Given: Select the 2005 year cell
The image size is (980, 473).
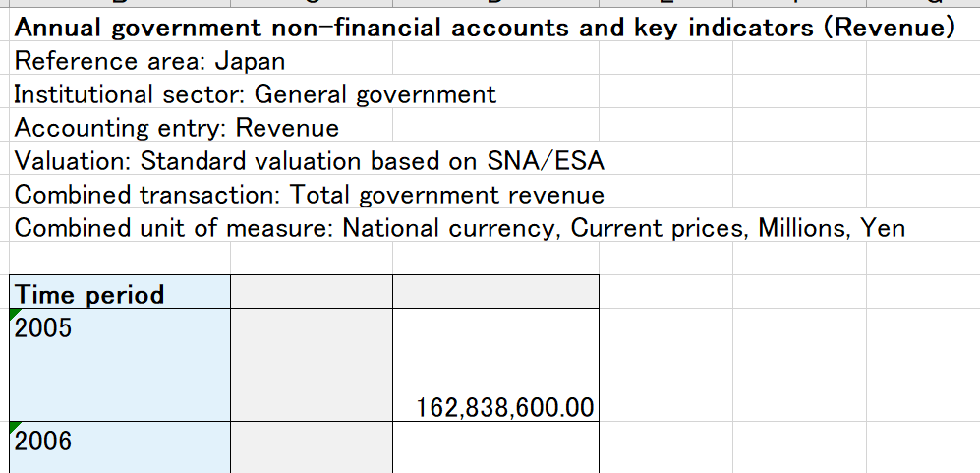Looking at the screenshot, I should pyautogui.click(x=120, y=365).
